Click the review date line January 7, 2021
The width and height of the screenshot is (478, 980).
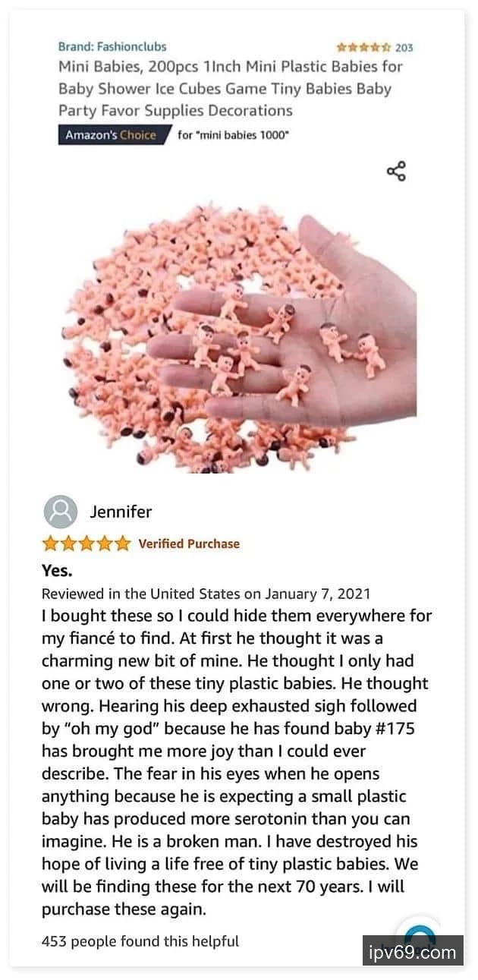click(x=206, y=594)
